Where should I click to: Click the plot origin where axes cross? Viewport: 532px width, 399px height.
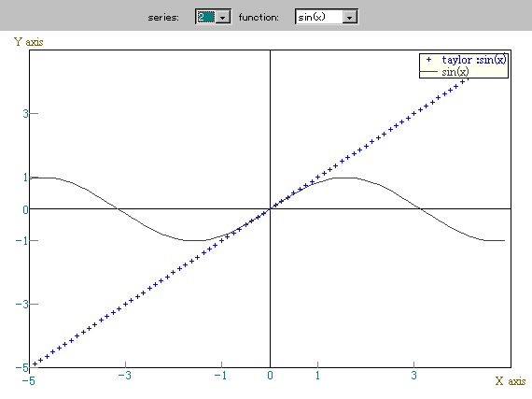point(270,208)
